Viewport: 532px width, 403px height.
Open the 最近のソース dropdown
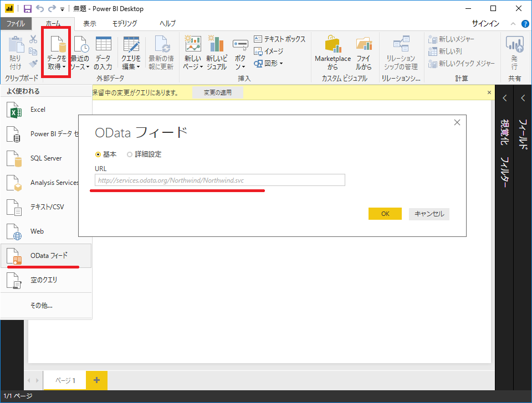click(80, 53)
